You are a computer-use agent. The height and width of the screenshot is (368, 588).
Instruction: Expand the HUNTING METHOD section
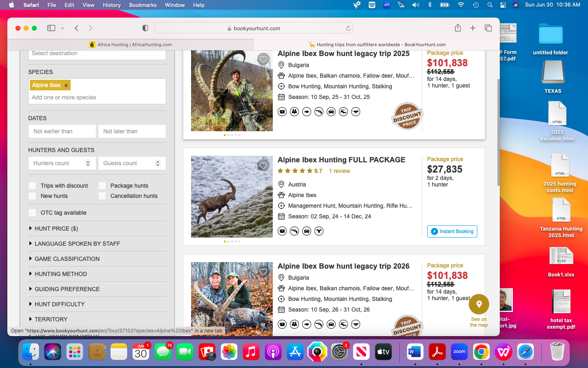tap(60, 274)
